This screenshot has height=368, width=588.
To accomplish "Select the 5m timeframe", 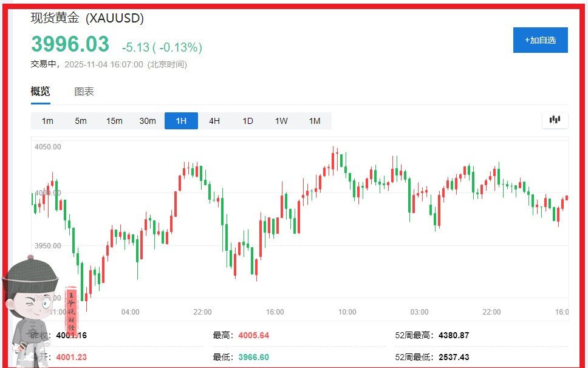I will tap(81, 121).
